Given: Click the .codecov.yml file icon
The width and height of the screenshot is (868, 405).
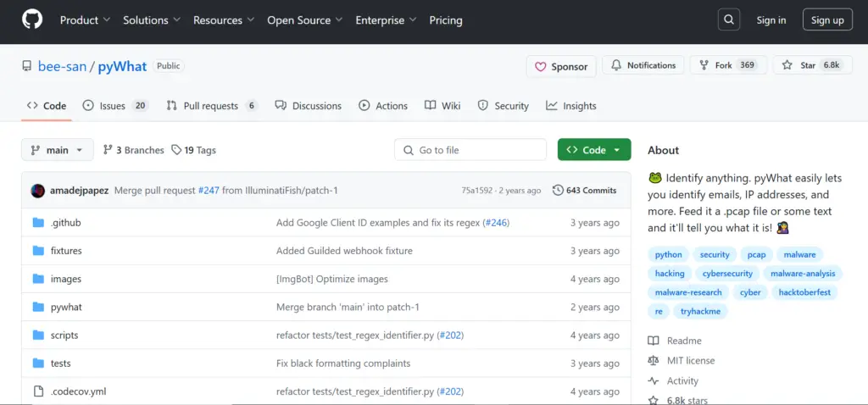Looking at the screenshot, I should (38, 391).
